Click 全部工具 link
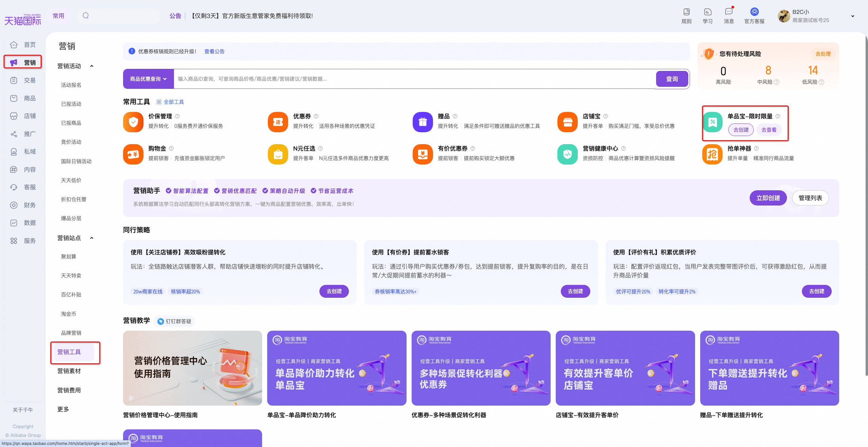The image size is (868, 447). pyautogui.click(x=170, y=102)
